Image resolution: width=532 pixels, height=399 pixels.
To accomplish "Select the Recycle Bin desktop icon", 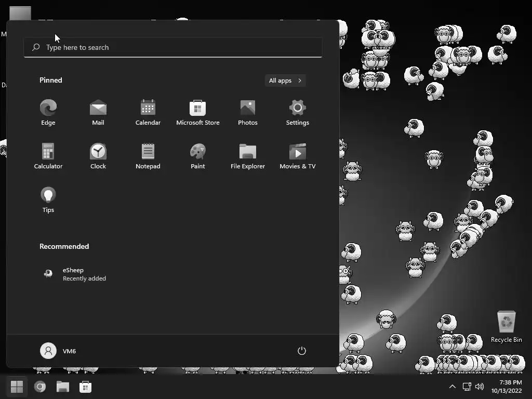I will (506, 327).
